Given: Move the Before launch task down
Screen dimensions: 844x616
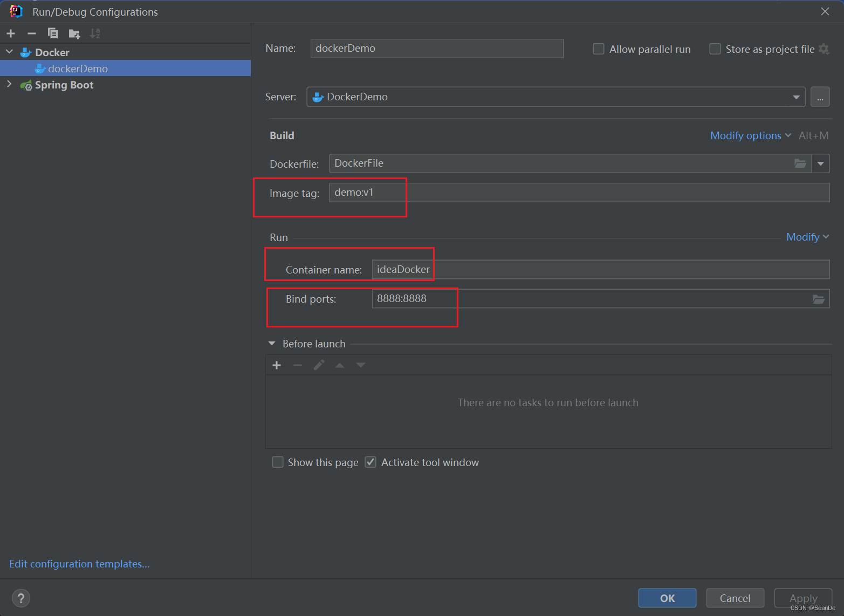Looking at the screenshot, I should pos(361,365).
